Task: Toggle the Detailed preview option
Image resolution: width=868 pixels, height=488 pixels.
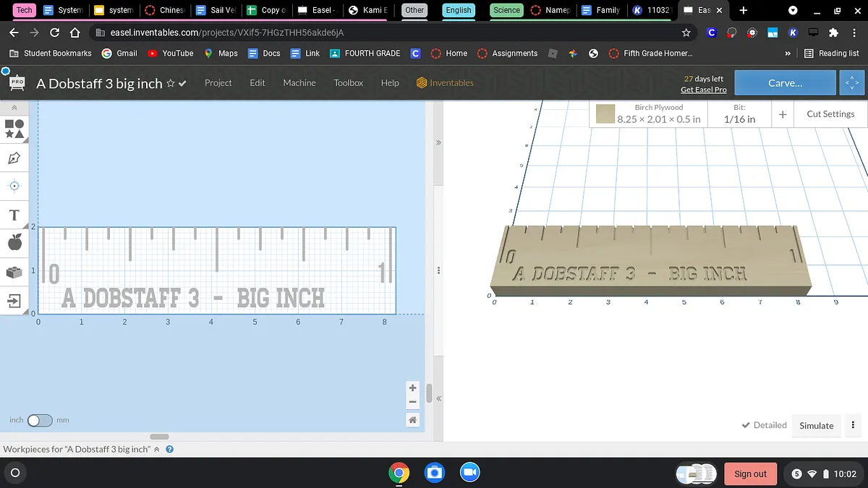Action: pyautogui.click(x=764, y=425)
